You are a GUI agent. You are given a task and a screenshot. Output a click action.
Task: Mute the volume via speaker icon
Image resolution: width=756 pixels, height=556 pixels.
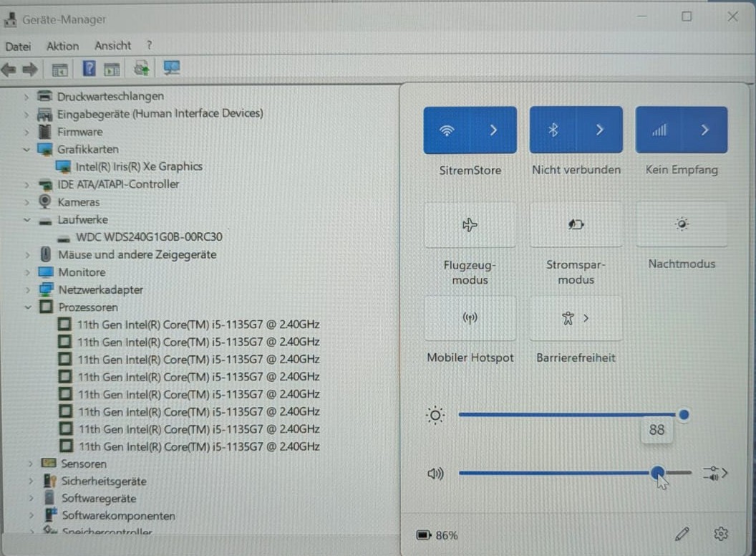click(x=435, y=474)
